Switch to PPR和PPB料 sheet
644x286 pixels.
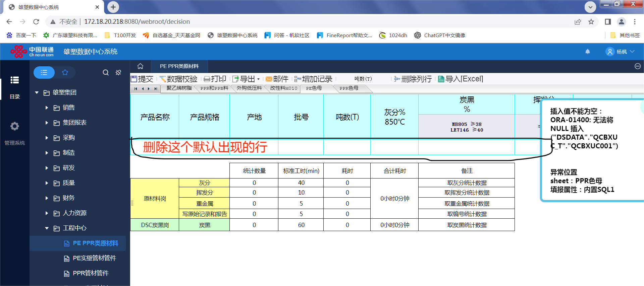click(214, 88)
